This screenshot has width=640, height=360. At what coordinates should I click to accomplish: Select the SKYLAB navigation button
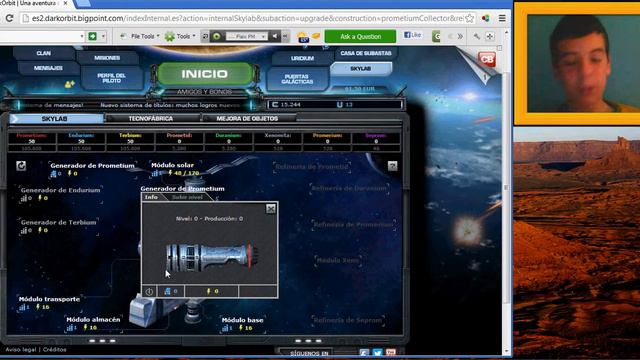coord(361,69)
